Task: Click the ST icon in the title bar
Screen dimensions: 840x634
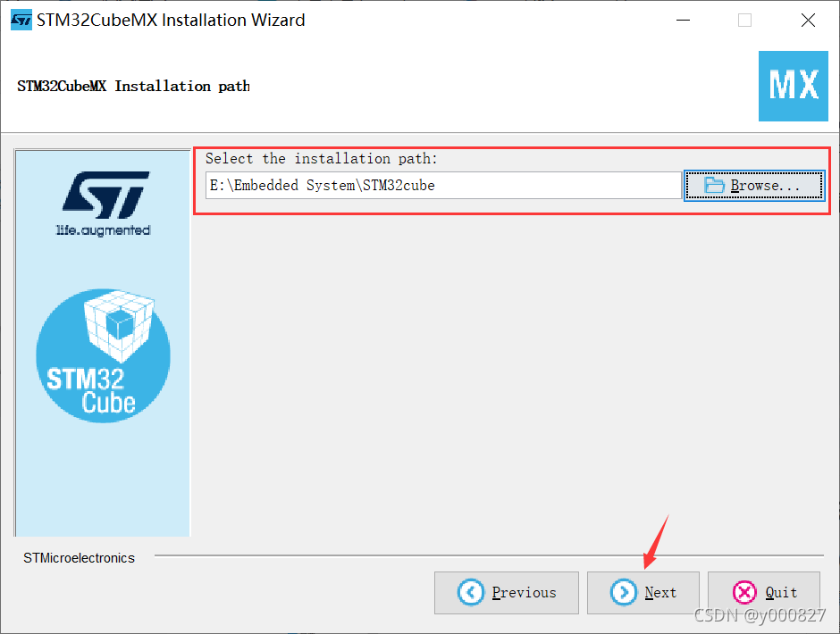Action: click(21, 20)
